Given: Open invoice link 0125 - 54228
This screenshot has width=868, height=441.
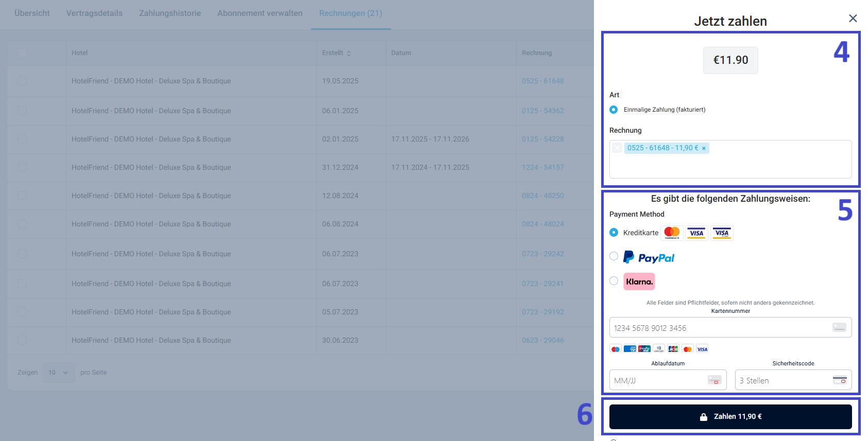Looking at the screenshot, I should point(543,139).
